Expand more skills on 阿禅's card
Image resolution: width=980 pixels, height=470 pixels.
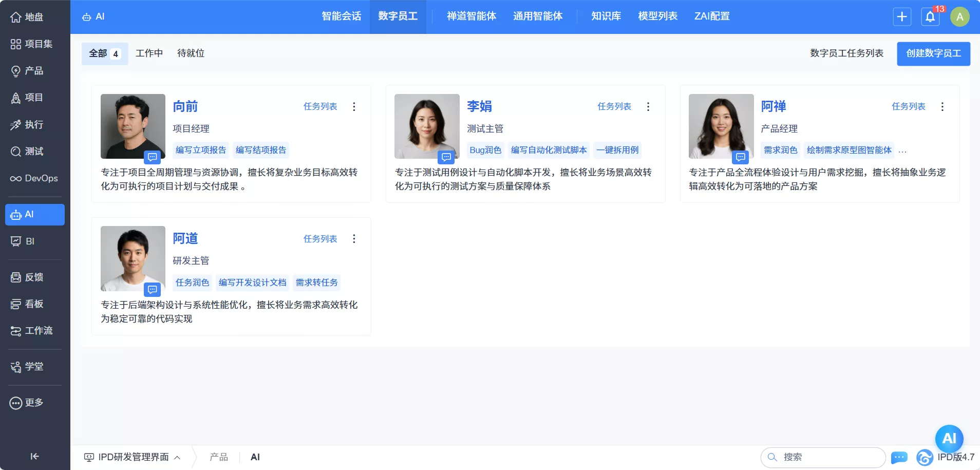(904, 151)
